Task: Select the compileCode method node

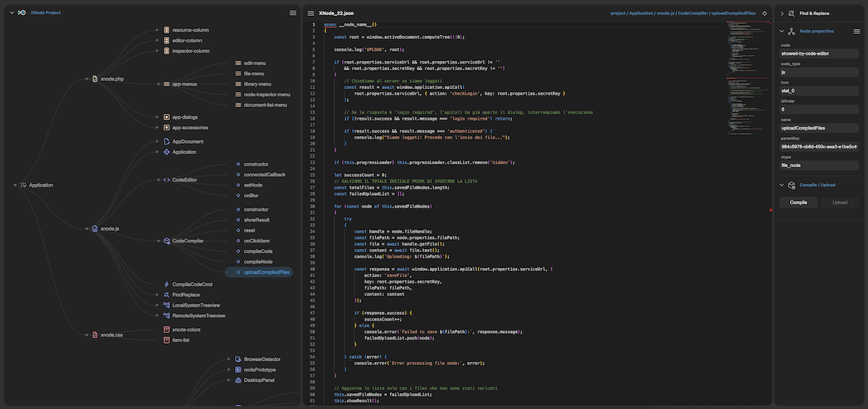Action: (252, 250)
